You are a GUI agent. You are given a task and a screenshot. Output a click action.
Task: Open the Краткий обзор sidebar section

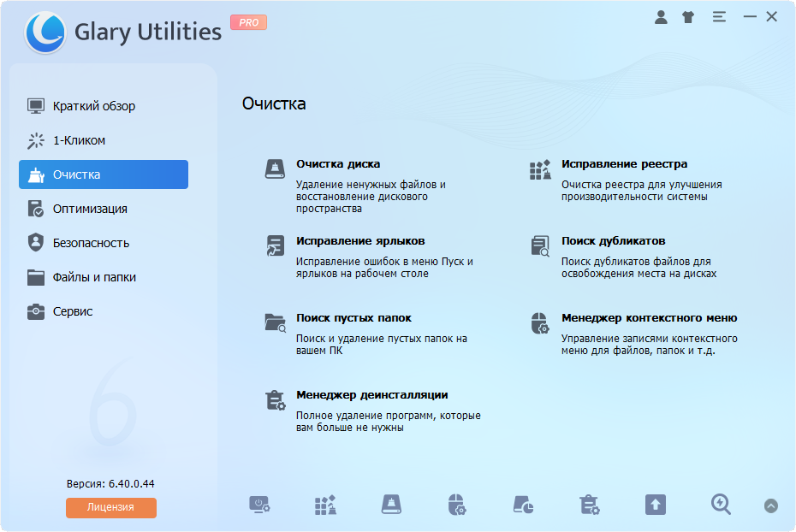pyautogui.click(x=93, y=106)
